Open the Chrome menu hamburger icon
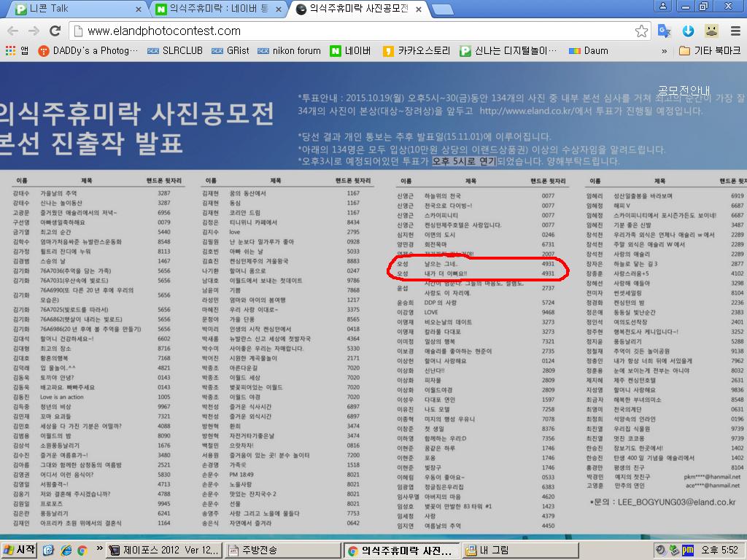 pos(733,31)
